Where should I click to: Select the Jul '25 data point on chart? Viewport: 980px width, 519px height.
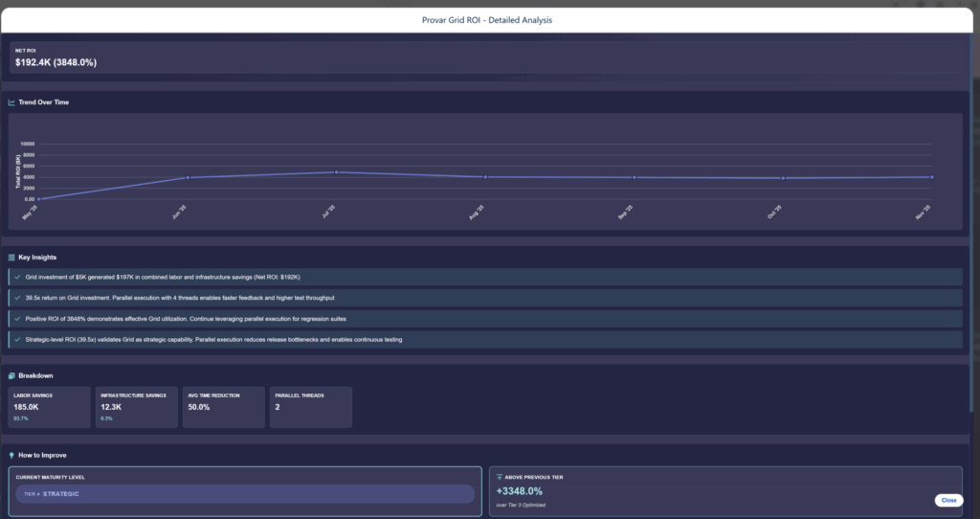point(336,172)
